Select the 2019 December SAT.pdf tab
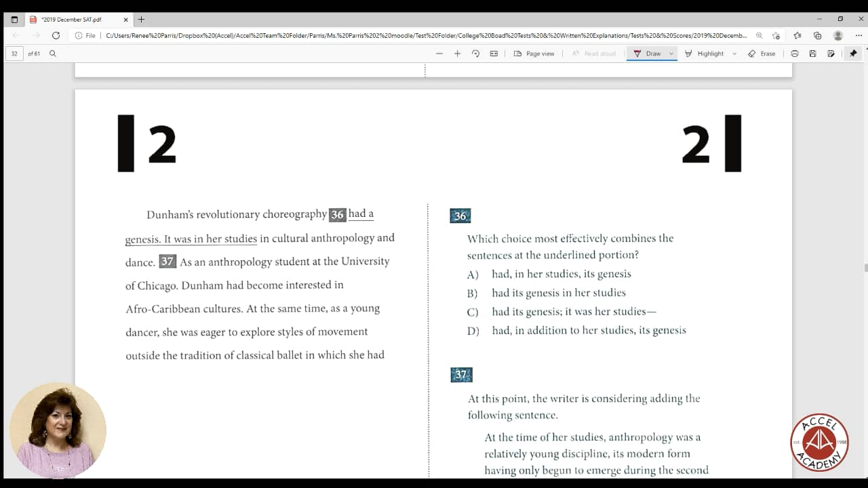 click(x=75, y=20)
